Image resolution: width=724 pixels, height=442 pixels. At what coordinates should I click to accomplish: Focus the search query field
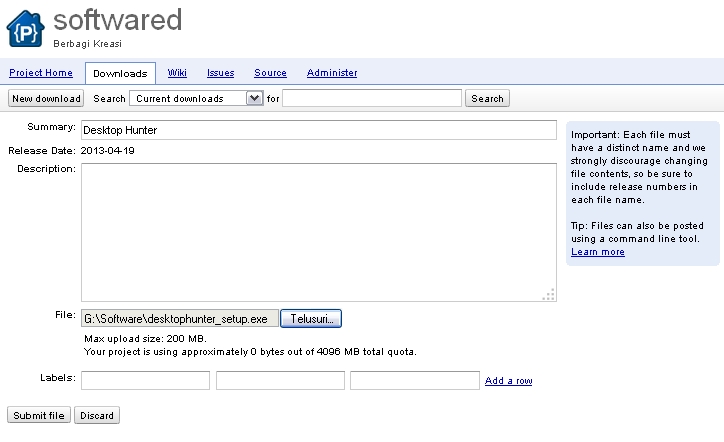pyautogui.click(x=372, y=98)
